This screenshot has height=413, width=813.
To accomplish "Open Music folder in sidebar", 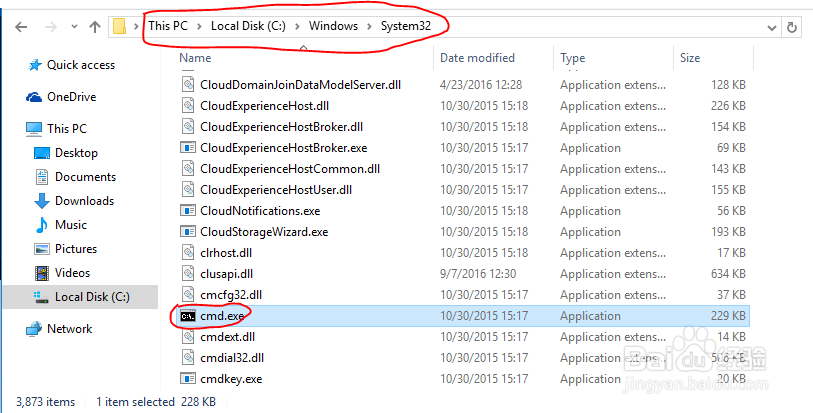I will click(71, 224).
